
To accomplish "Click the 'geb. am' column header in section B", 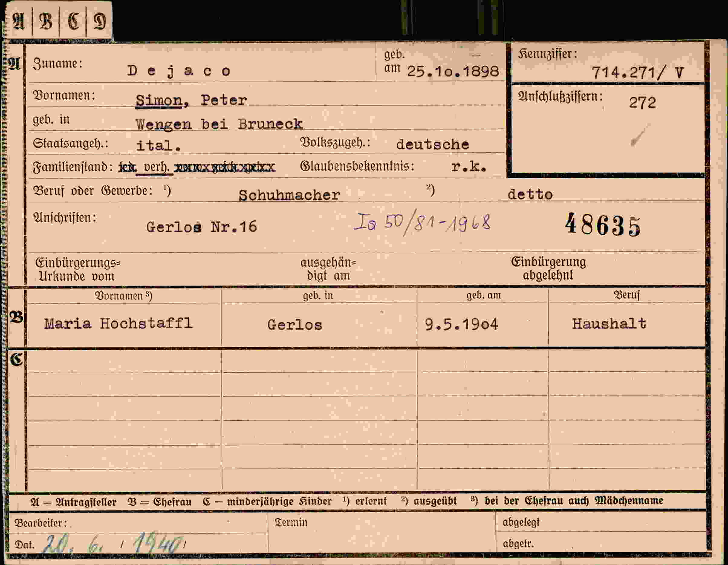I will 483,295.
